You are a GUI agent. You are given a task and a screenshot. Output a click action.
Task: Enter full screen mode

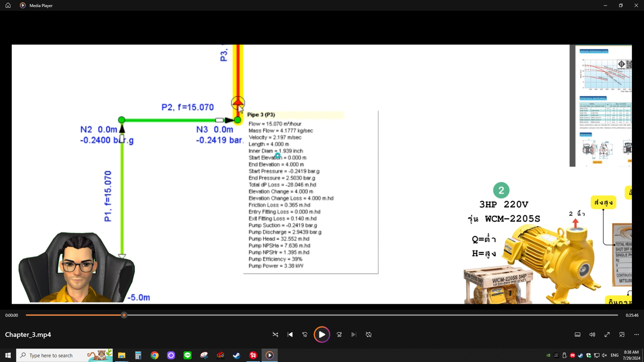click(607, 335)
